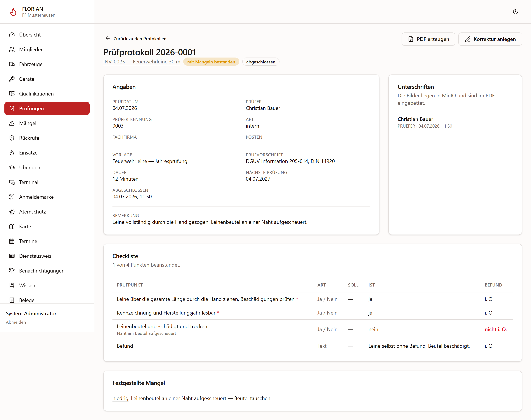
Task: Open Geräte via its wrench icon
Action: coord(12,79)
